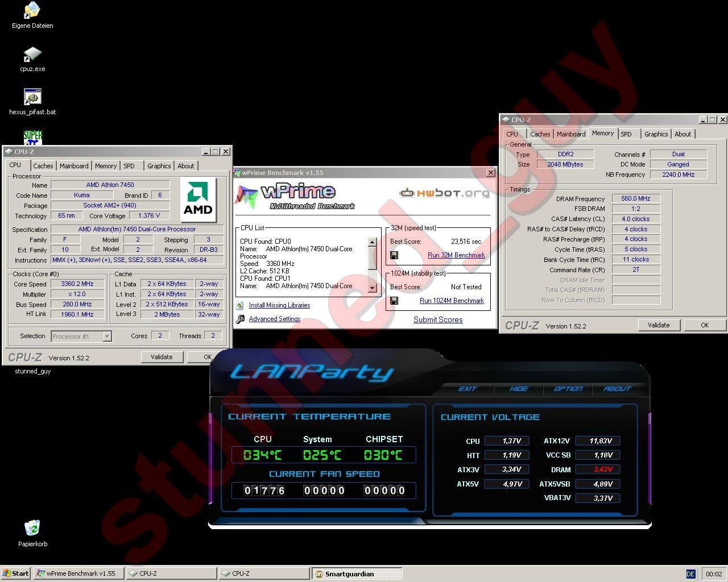This screenshot has width=728, height=582.
Task: Switch to wPrime Benchmark taskbar button
Action: 78,573
